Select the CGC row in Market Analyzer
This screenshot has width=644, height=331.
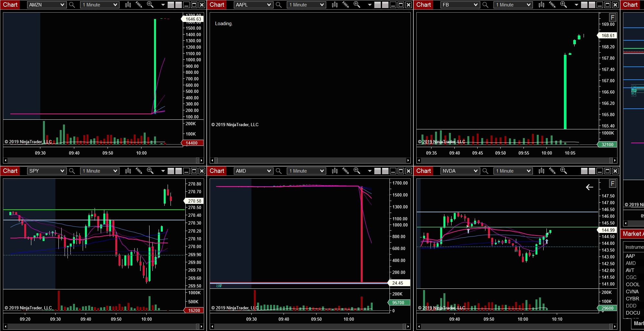point(634,277)
